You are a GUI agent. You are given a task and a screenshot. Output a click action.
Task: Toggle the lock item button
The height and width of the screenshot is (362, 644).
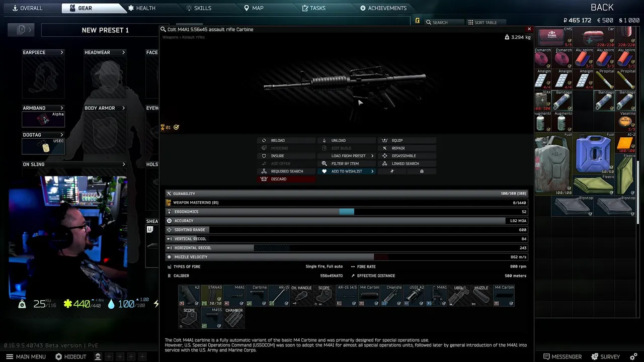[x=422, y=171]
